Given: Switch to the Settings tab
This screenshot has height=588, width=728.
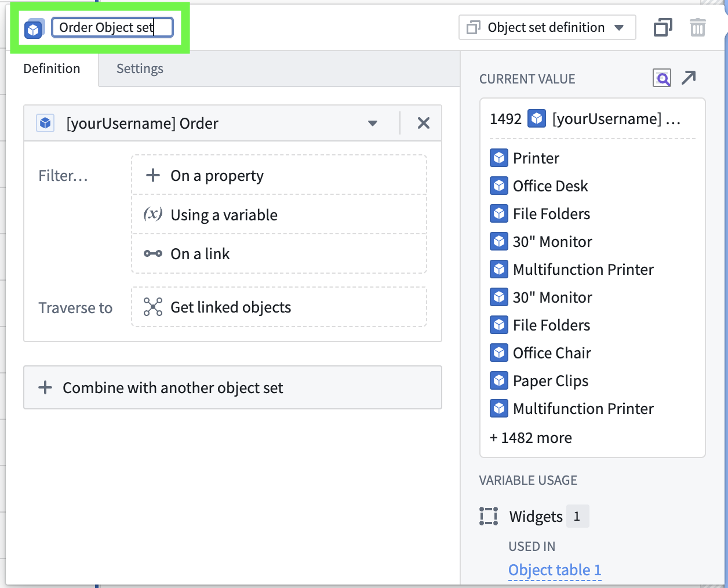Looking at the screenshot, I should point(139,68).
